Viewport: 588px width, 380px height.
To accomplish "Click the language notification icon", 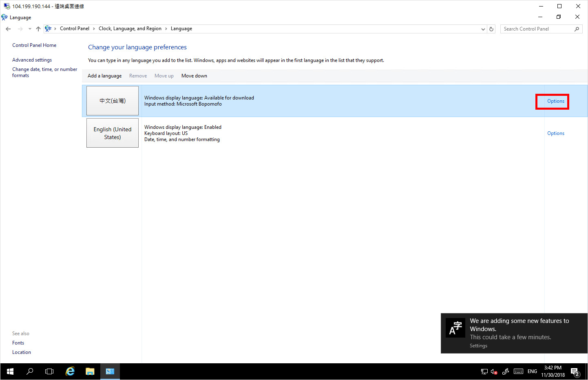I will click(455, 328).
